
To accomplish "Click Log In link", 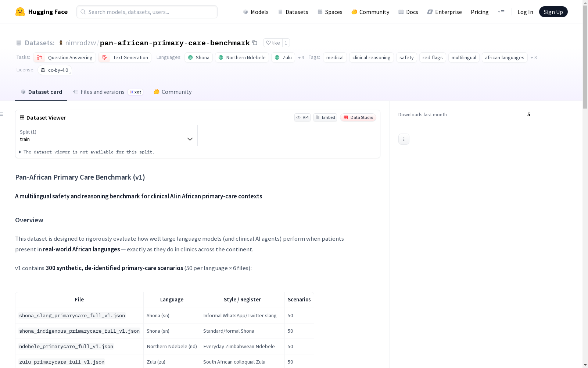I will 525,12.
